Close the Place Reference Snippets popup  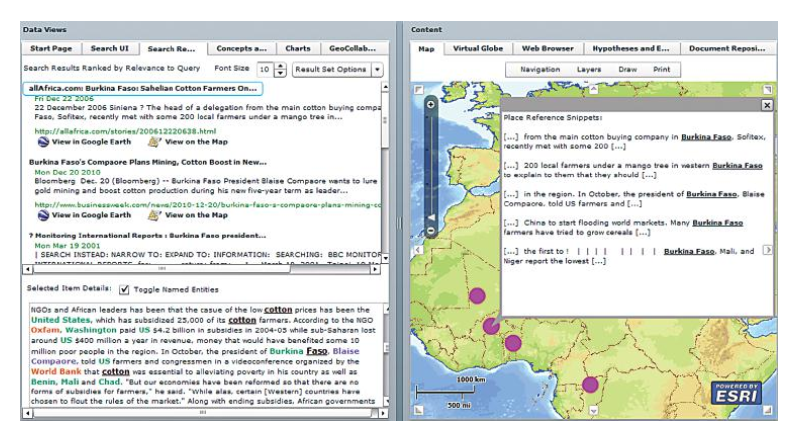tap(767, 105)
